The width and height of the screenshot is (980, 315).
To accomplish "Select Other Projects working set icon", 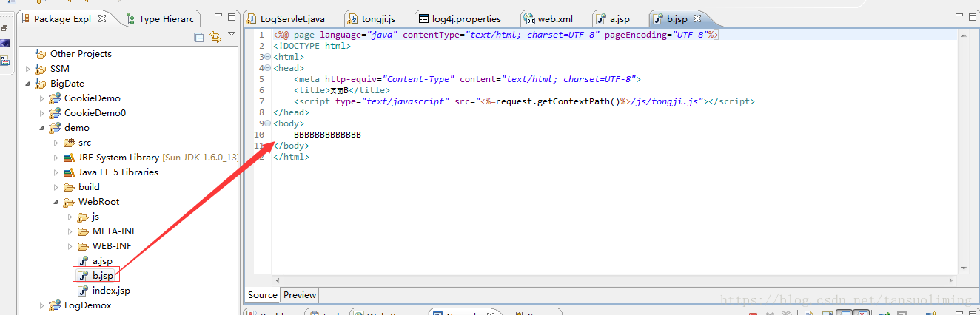I will coord(41,53).
